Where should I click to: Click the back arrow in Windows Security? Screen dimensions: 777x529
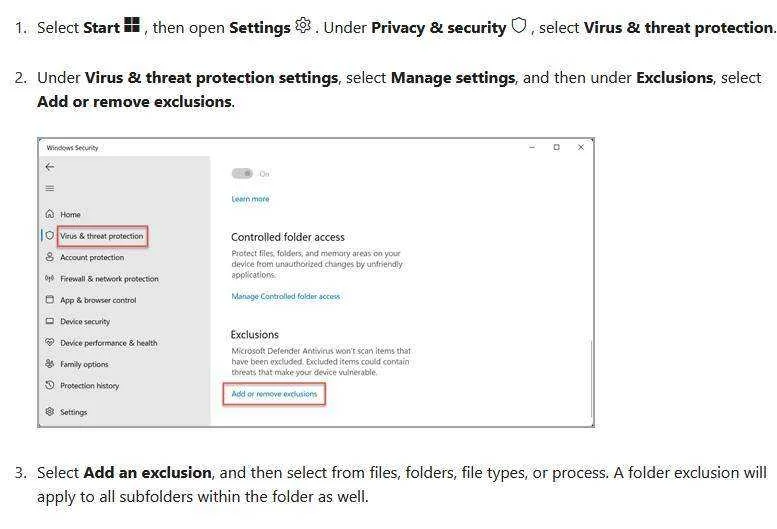point(50,167)
